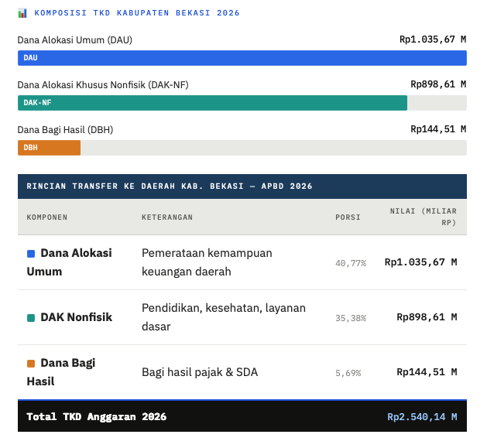
Task: Click the bar chart icon beside the title
Action: pyautogui.click(x=22, y=13)
